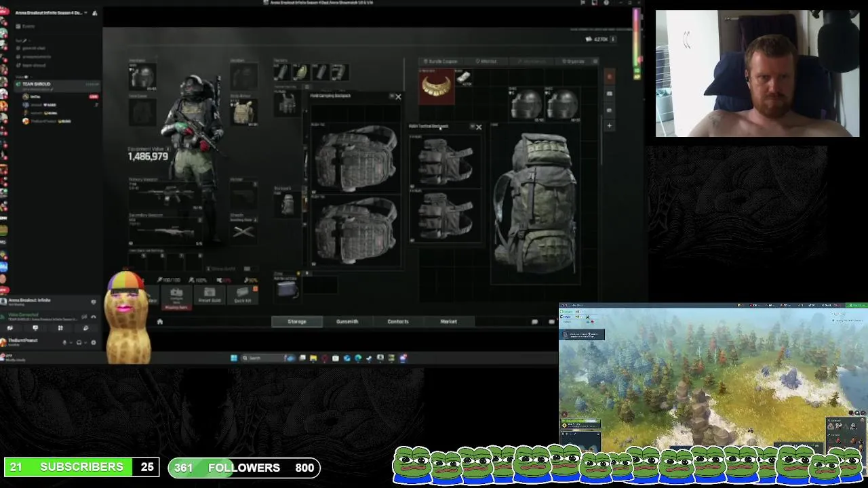Screen dimensions: 868x488
Task: Open the Gunsmith tab
Action: 347,321
